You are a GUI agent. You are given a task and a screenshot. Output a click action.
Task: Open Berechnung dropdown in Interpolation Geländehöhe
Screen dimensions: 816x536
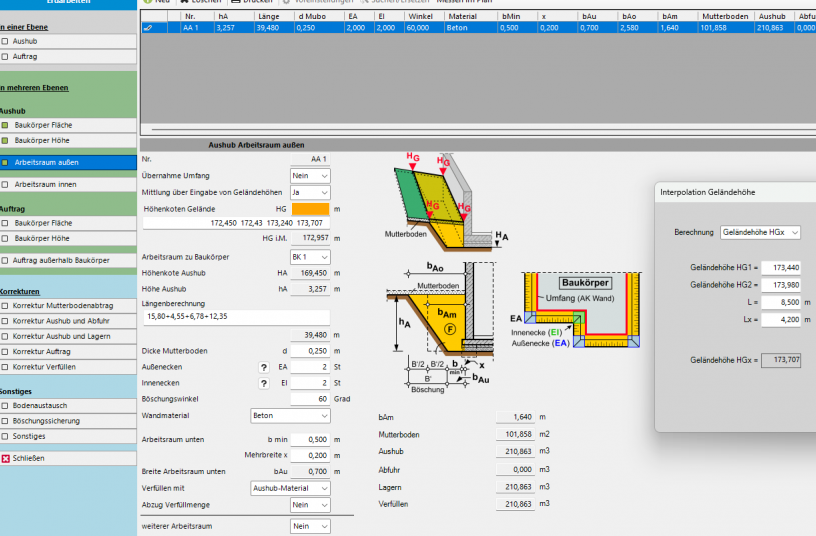pos(760,233)
